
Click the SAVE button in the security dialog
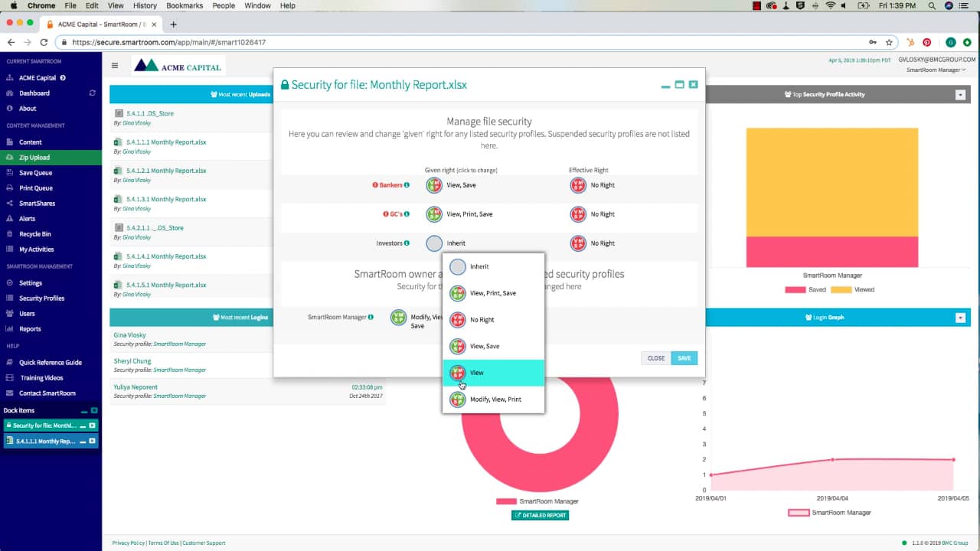684,358
